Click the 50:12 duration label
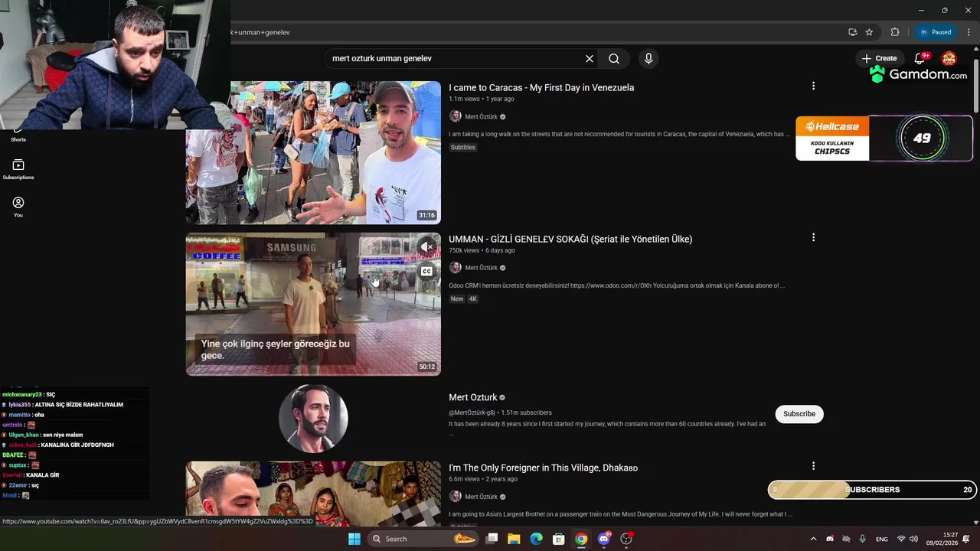This screenshot has height=551, width=980. (x=426, y=367)
